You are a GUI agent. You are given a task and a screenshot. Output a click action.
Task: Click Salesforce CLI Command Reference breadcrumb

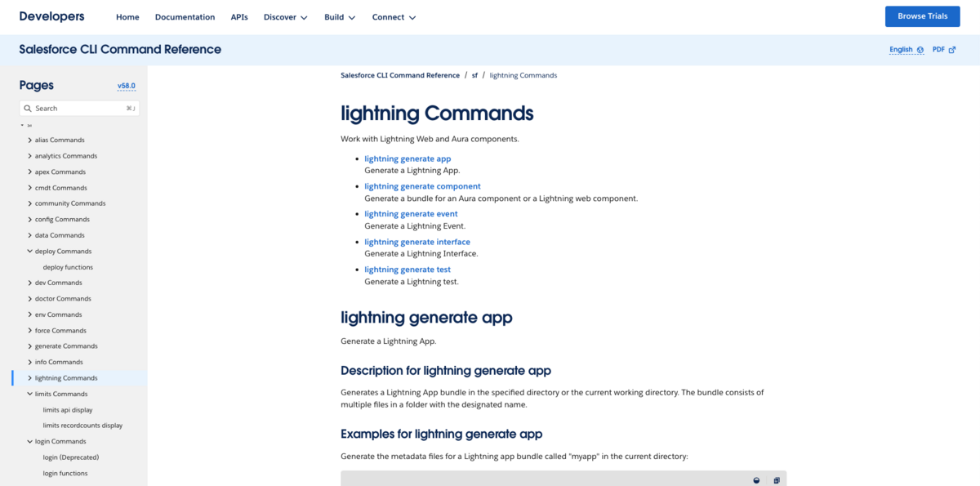[400, 75]
